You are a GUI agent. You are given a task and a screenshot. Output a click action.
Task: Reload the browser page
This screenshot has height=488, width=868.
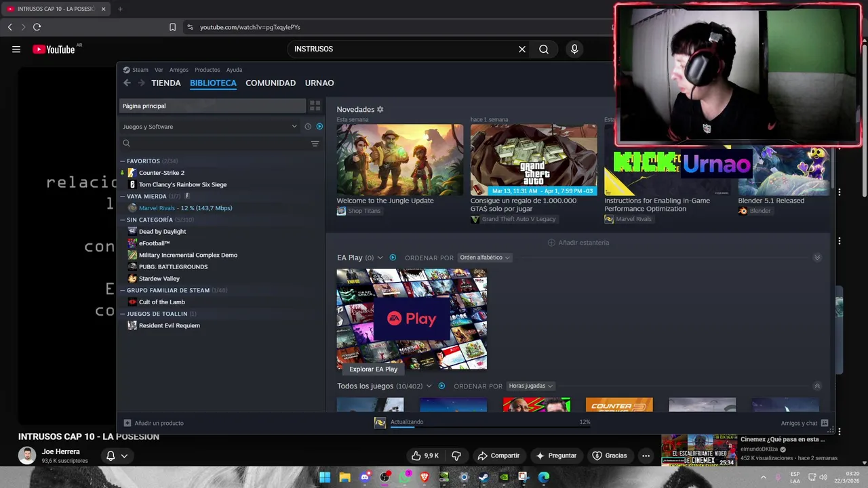[x=37, y=27]
